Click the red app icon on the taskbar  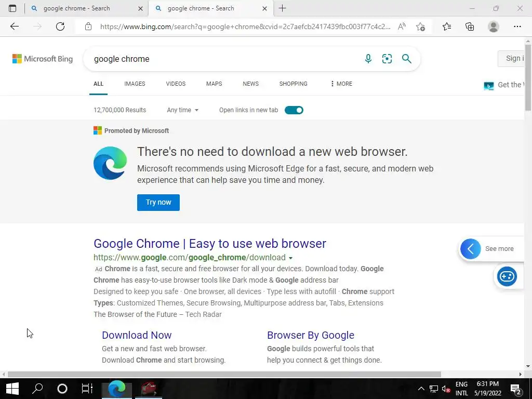(149, 389)
